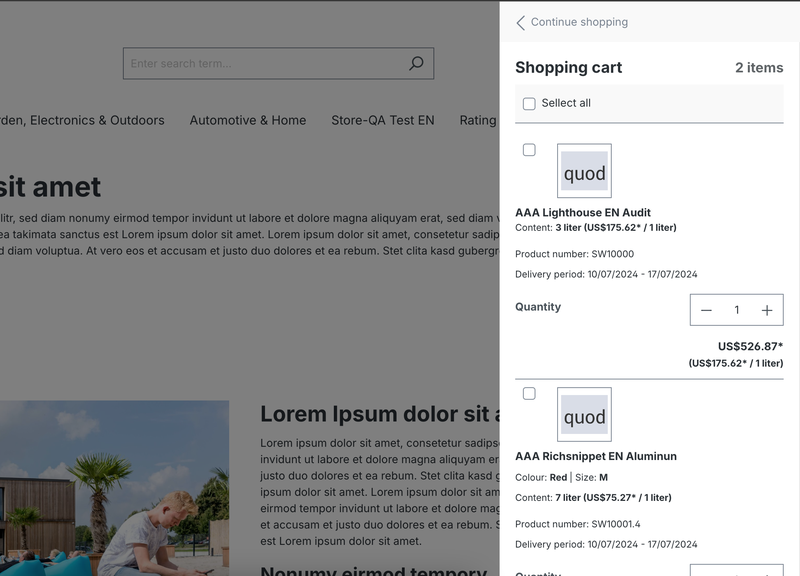Open the AAA Richsnippet EN Aluminun product thumbnail
Viewport: 800px width, 576px height.
(x=584, y=415)
